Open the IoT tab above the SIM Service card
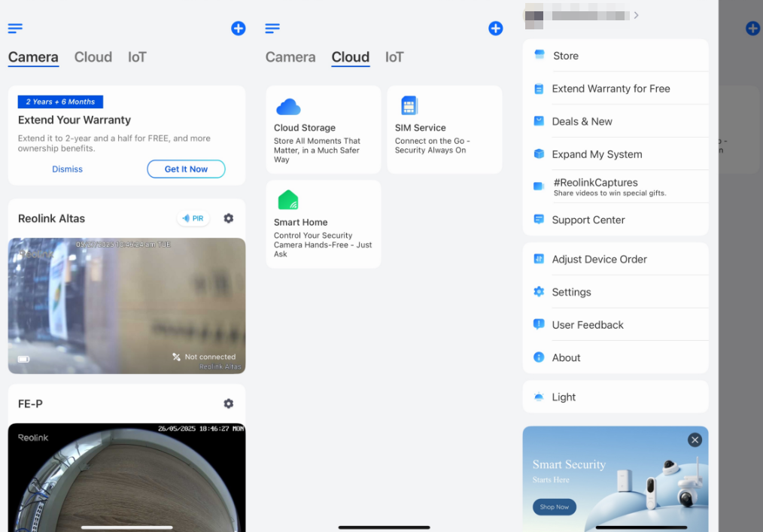 coord(394,57)
